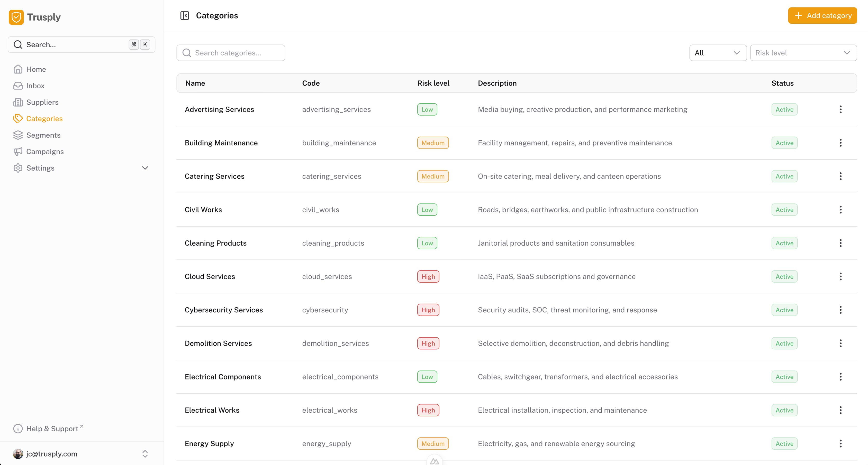Collapse sidebar using the panel toggle icon
The width and height of the screenshot is (868, 465).
(185, 15)
